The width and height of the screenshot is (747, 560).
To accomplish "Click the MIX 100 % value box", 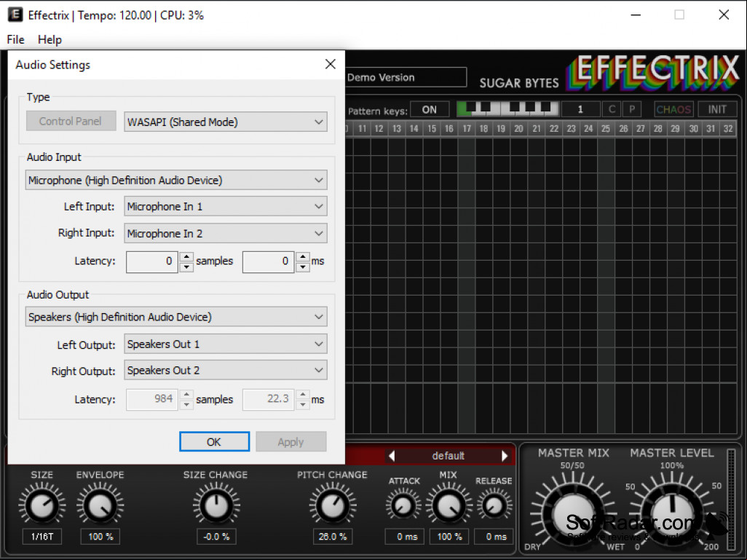I will pos(448,536).
